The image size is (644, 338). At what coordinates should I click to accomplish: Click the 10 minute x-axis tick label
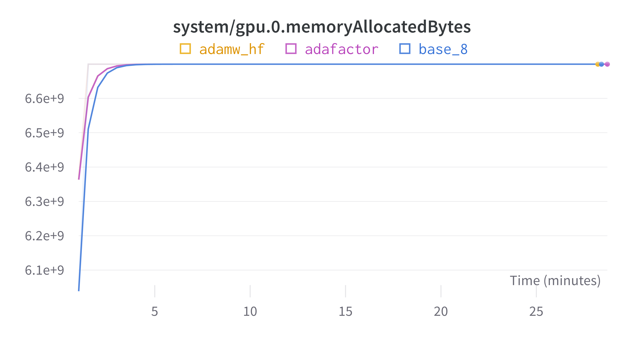tap(250, 312)
